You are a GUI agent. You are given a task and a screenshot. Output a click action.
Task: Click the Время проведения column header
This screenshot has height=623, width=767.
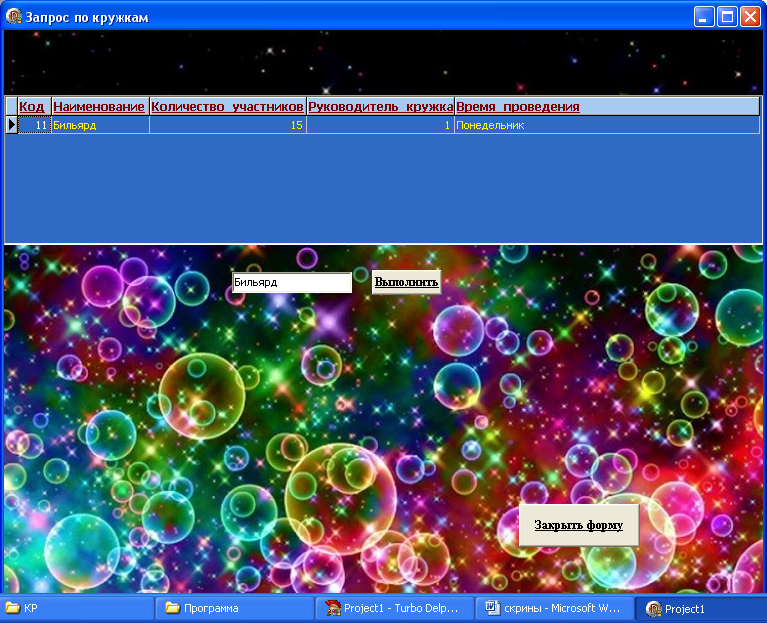[x=607, y=107]
